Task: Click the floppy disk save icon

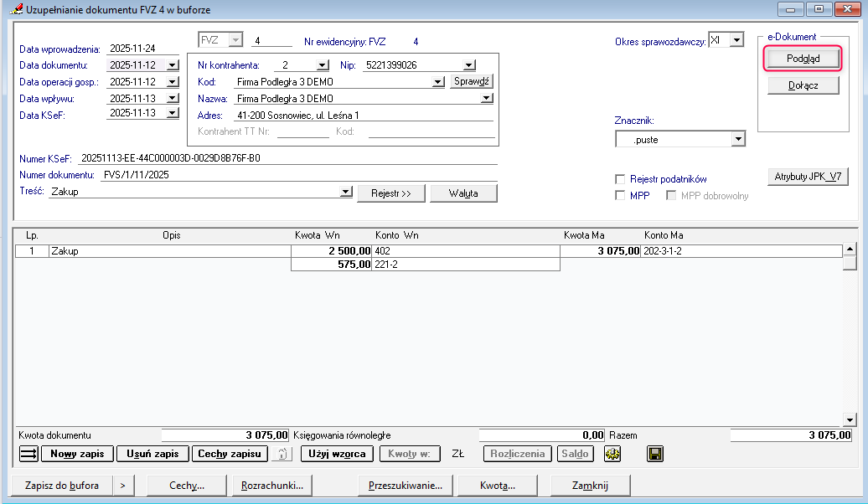Action: click(655, 454)
